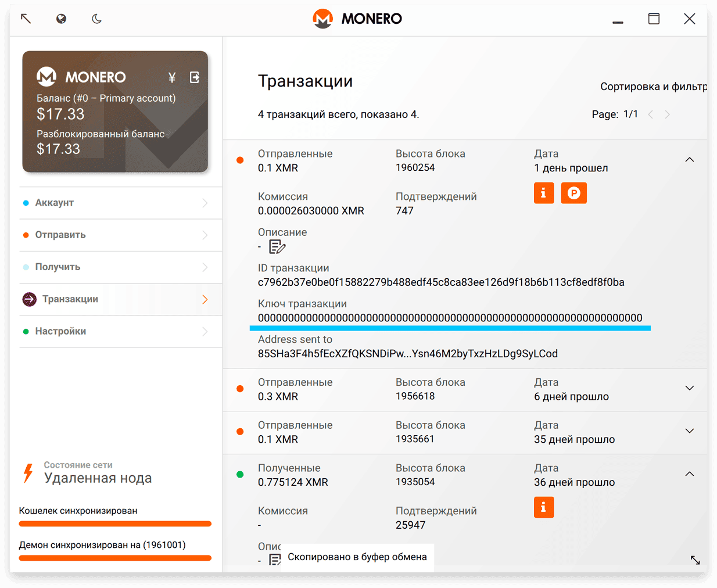The image size is (717, 588).
Task: Click '6 дней прошло' date text
Action: pyautogui.click(x=571, y=397)
